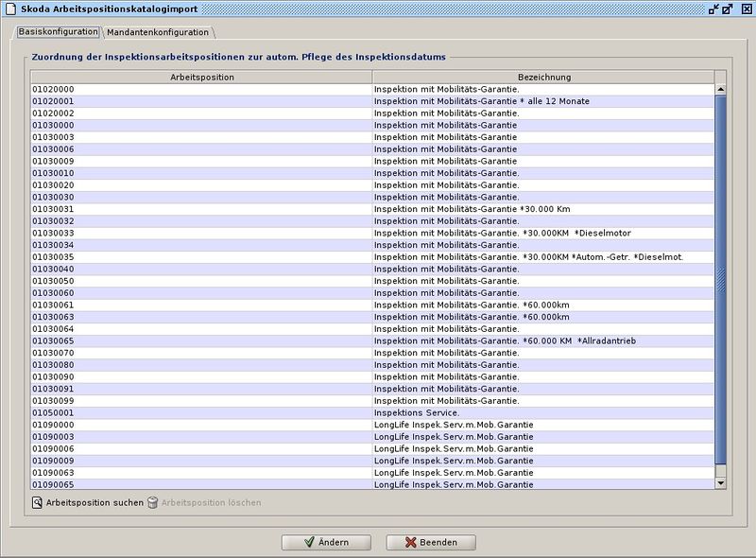Select row 01030099
Viewport: 756px width, 558px height.
[x=372, y=401]
